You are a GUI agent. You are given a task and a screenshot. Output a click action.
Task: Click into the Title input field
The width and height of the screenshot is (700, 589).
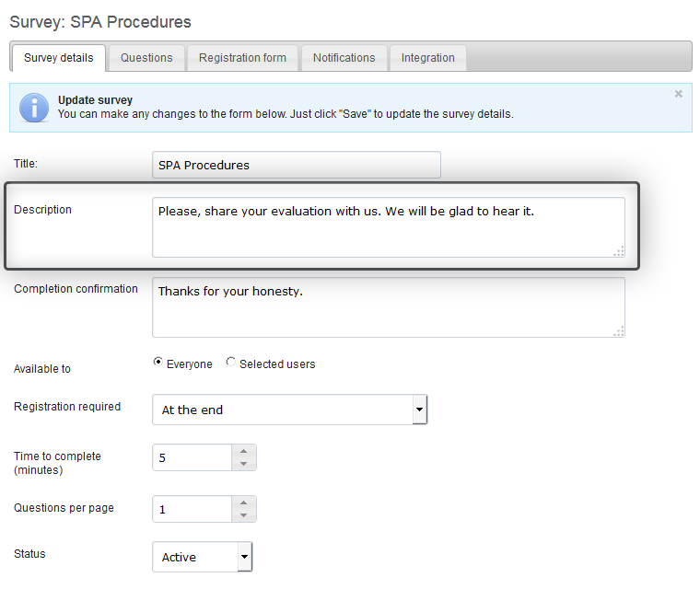pos(297,165)
